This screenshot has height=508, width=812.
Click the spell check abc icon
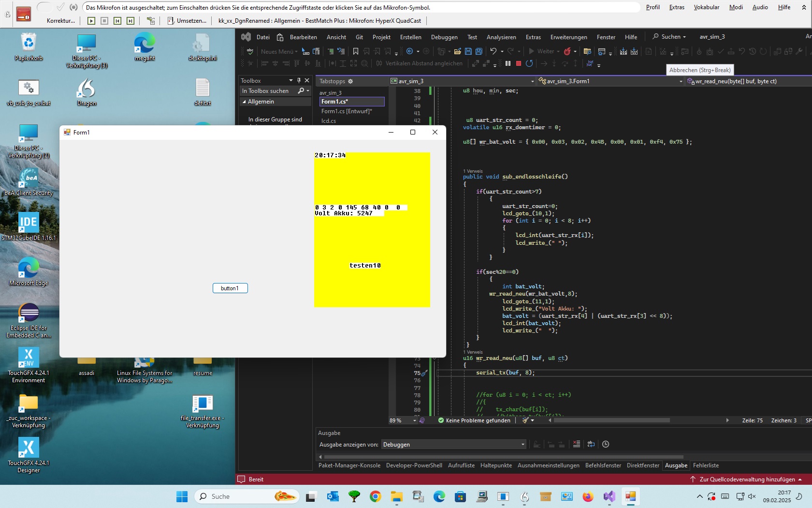pos(250,51)
